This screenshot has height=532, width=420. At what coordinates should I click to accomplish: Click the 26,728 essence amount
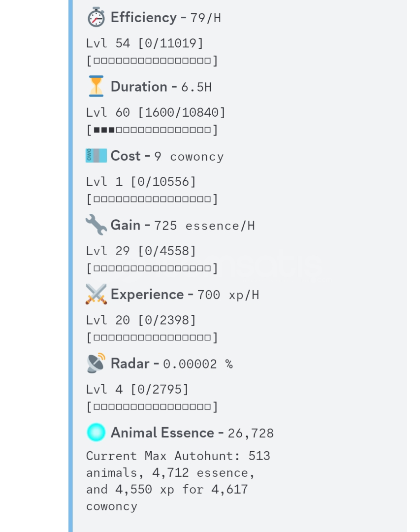pos(251,433)
